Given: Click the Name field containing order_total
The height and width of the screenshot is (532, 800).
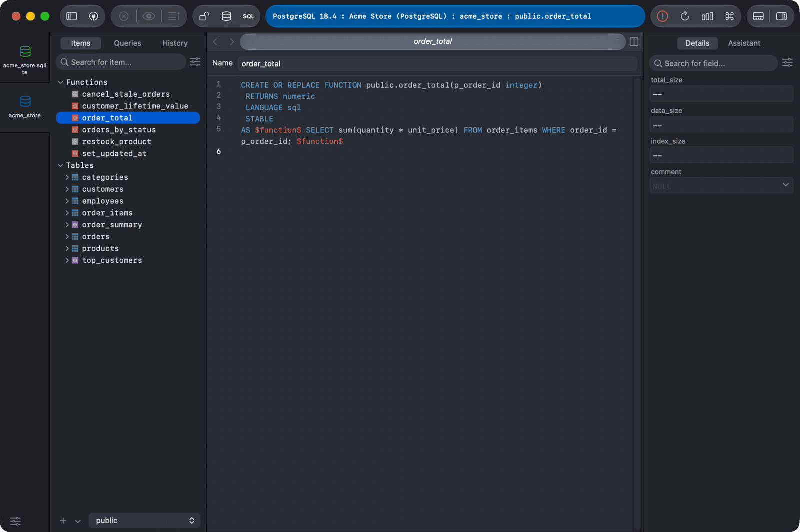Looking at the screenshot, I should (437, 63).
